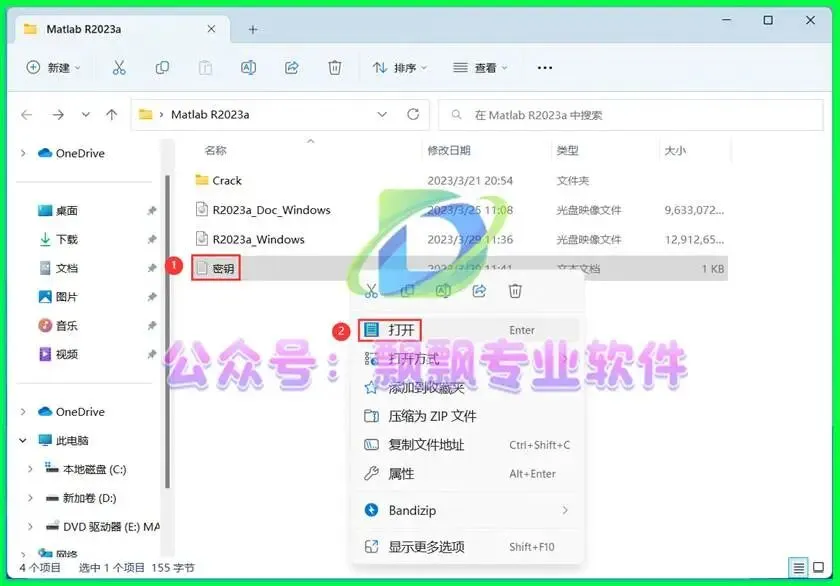This screenshot has height=586, width=840.
Task: Click the context menu Cut scissors icon
Action: (371, 291)
